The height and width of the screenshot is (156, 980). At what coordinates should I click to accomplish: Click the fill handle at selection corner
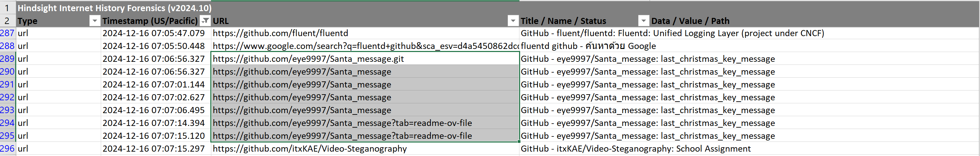coord(519,141)
